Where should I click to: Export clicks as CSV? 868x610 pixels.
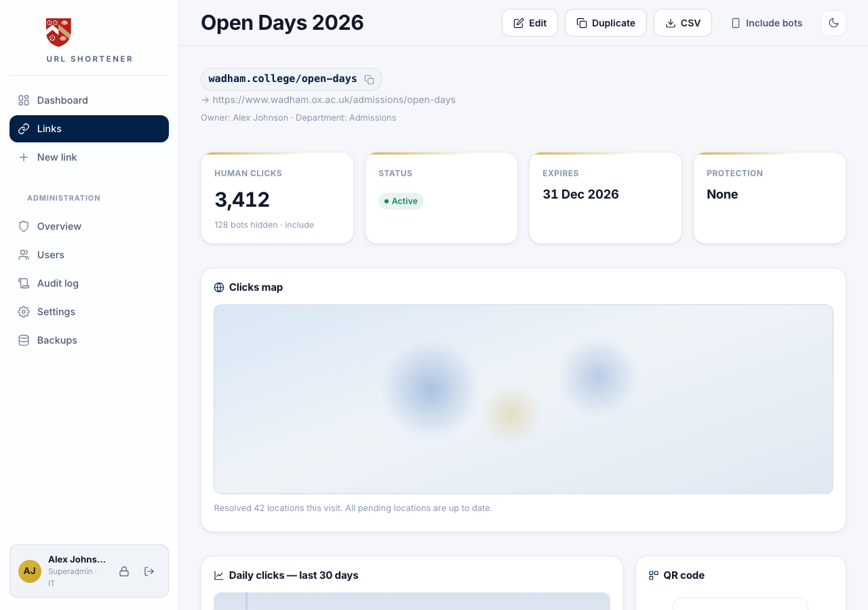point(683,23)
